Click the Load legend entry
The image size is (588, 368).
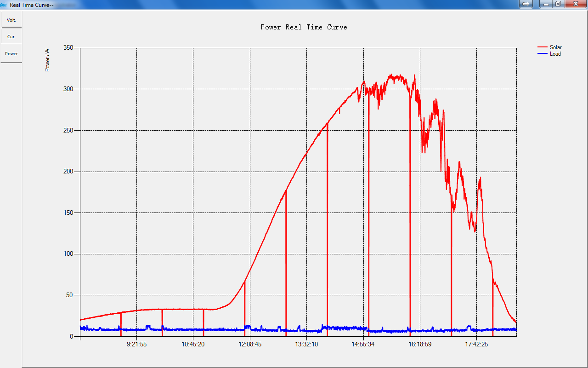(x=555, y=54)
